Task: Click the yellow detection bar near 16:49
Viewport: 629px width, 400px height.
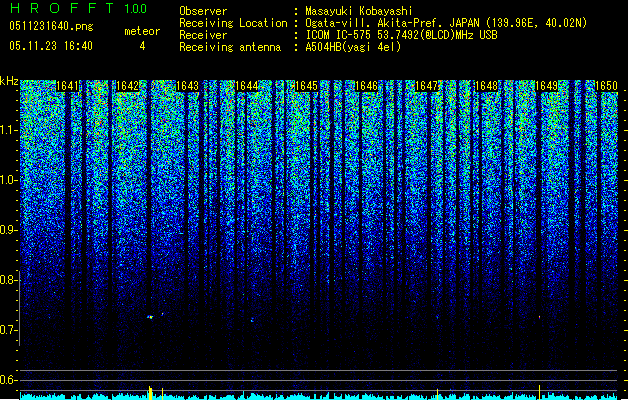Action: [x=540, y=392]
